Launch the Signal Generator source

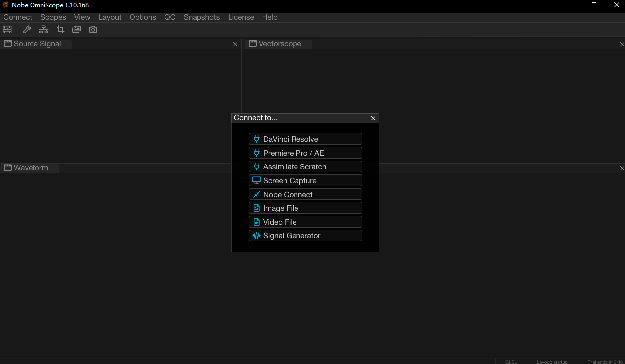point(305,236)
